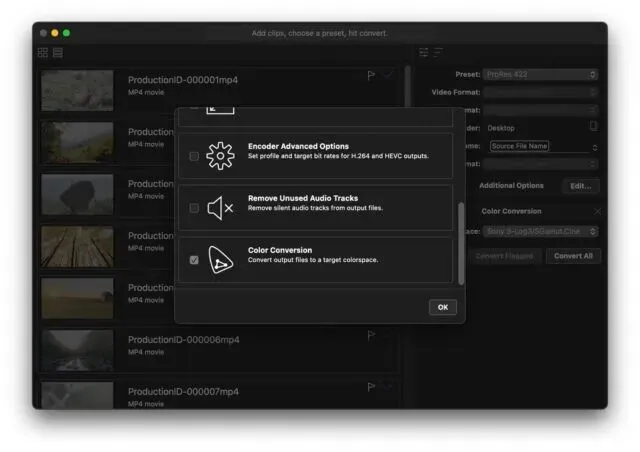The height and width of the screenshot is (452, 640).
Task: Click the ProductionID-000006mp4 file name
Action: [184, 340]
